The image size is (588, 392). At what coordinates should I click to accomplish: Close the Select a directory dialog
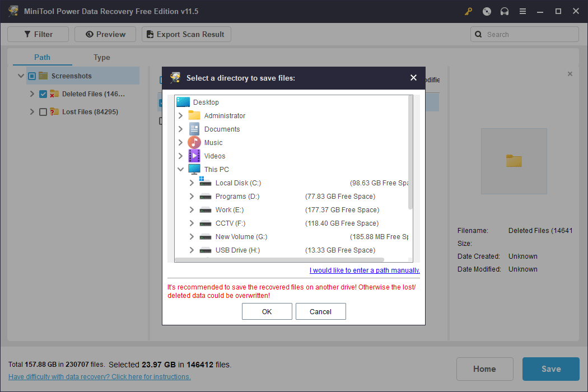[x=413, y=78]
